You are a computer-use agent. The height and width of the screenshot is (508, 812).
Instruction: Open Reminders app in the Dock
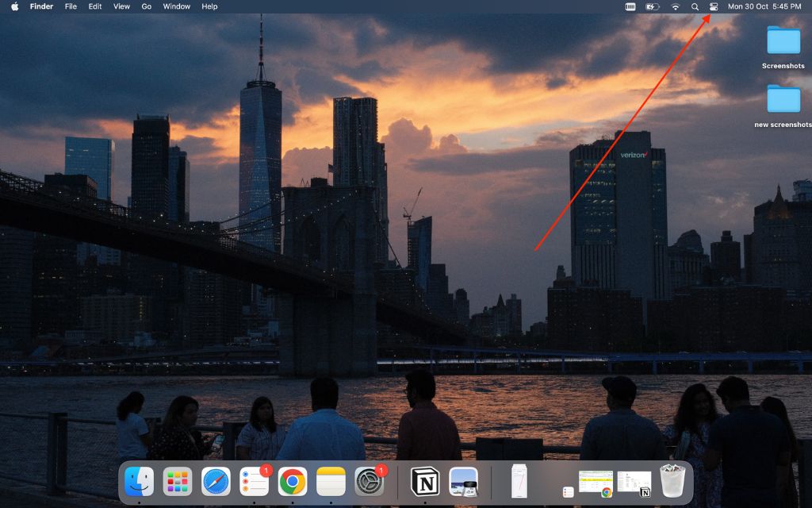254,481
